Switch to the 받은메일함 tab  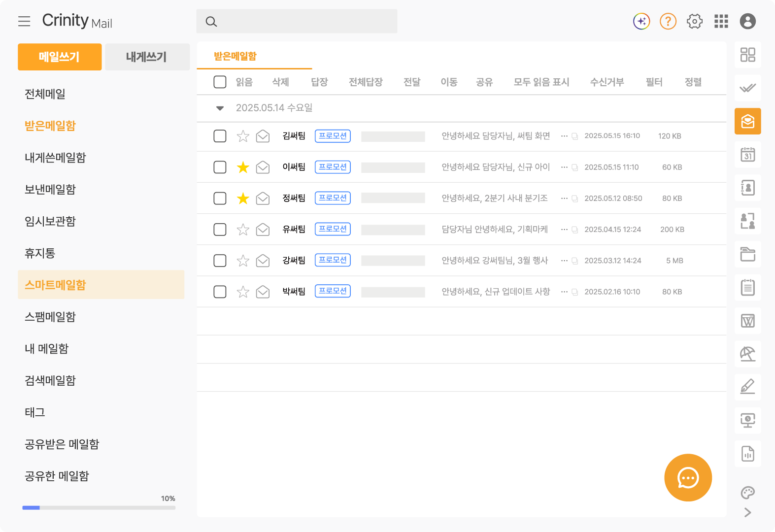tap(235, 56)
